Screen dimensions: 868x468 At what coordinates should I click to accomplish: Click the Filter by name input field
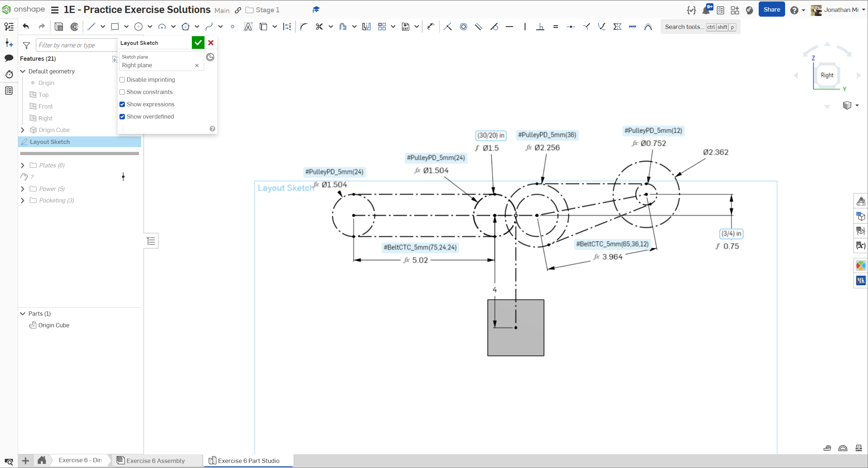click(76, 45)
